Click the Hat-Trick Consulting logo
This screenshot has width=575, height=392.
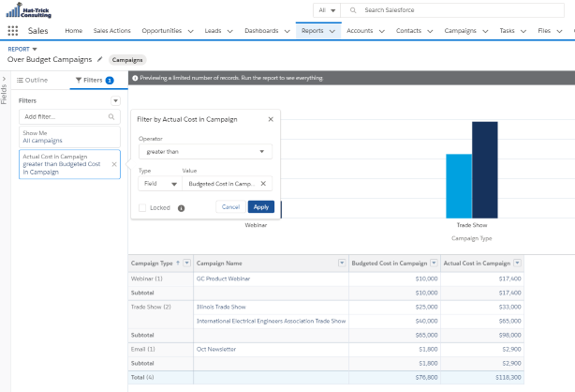(29, 11)
